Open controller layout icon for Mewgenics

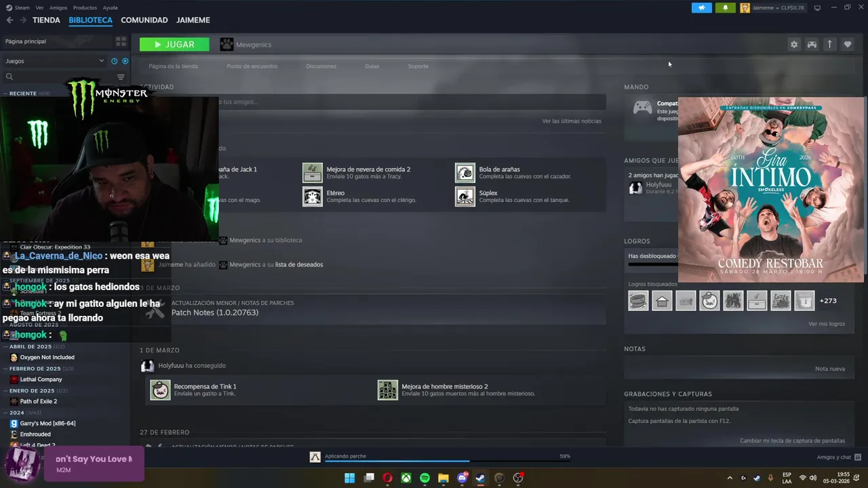(x=812, y=45)
